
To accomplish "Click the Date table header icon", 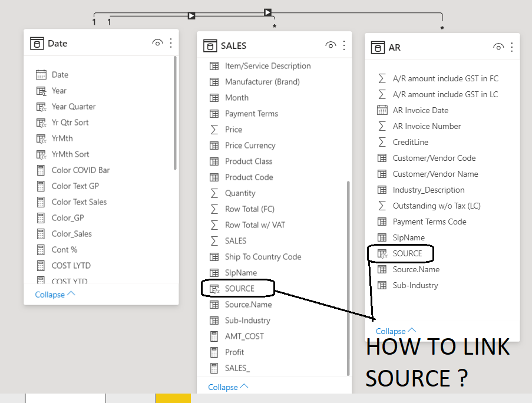I will click(x=37, y=44).
